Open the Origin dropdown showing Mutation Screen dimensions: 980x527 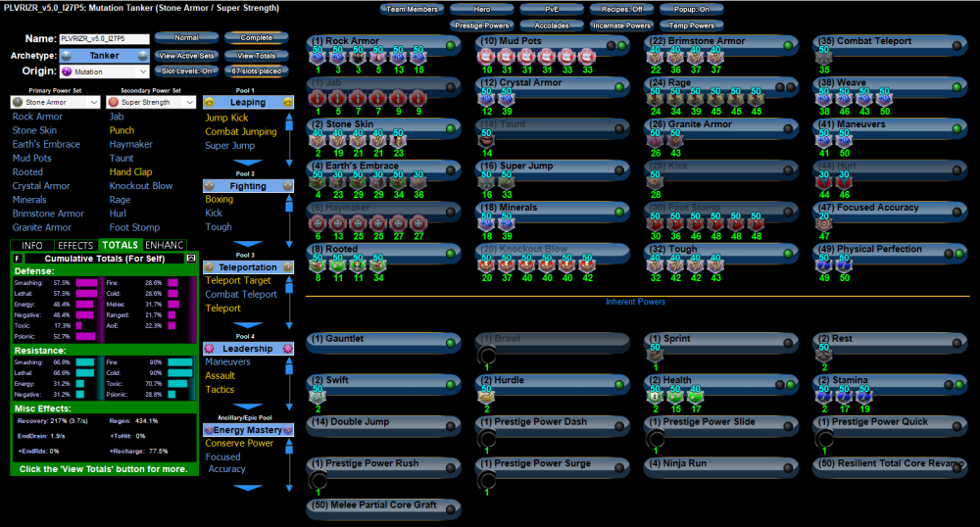click(105, 72)
